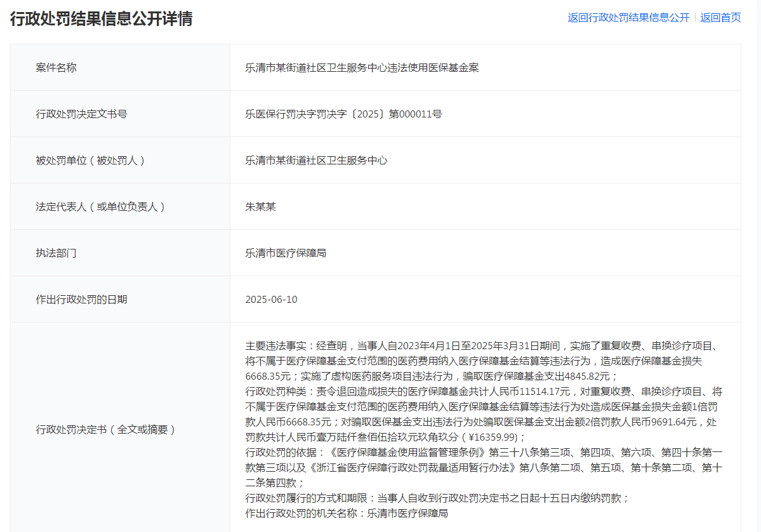The height and width of the screenshot is (532, 761).
Task: Click the line 作出行政处罚的机关名称：乐清市医疗保障局
Action: (347, 514)
